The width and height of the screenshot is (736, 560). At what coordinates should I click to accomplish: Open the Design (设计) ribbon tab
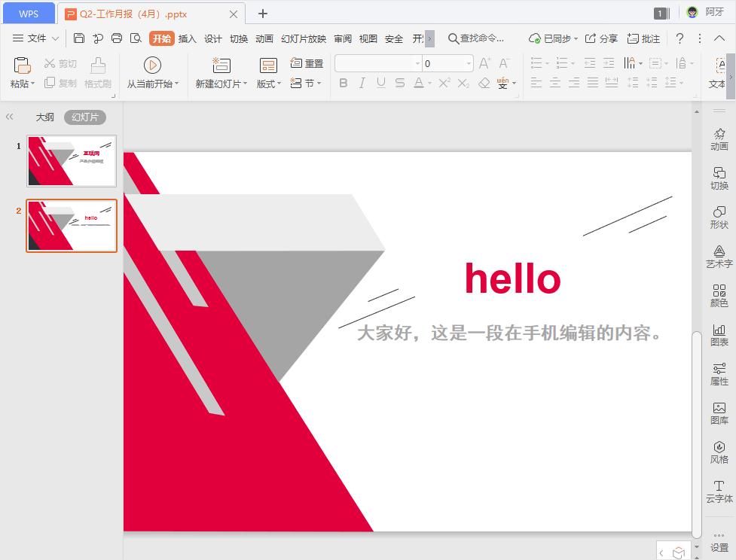(x=212, y=38)
